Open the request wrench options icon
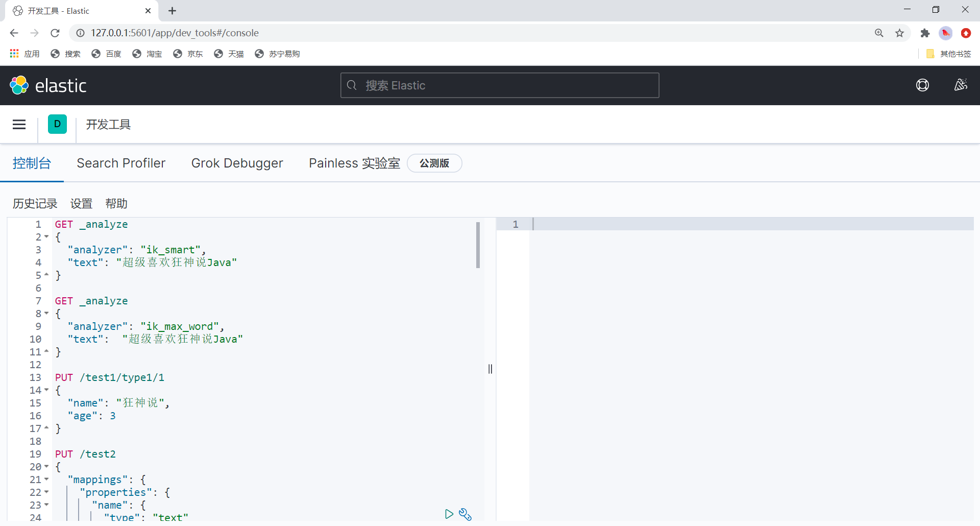Image resolution: width=980 pixels, height=526 pixels. [x=465, y=514]
